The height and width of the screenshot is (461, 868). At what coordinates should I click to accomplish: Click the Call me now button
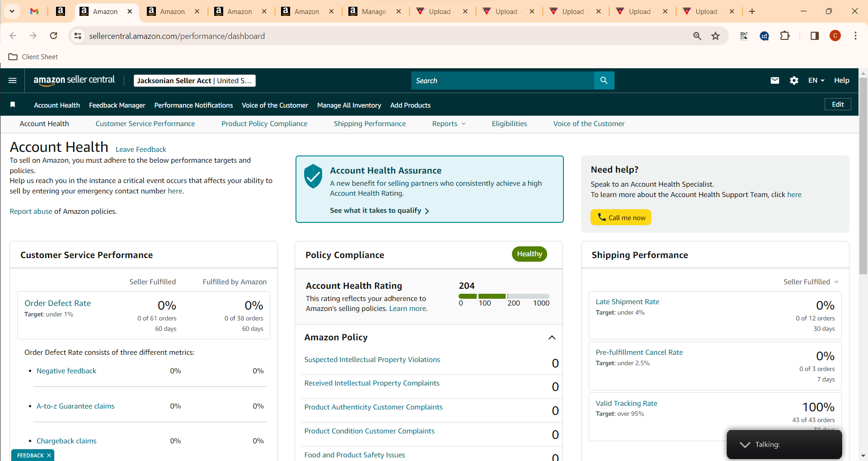621,217
